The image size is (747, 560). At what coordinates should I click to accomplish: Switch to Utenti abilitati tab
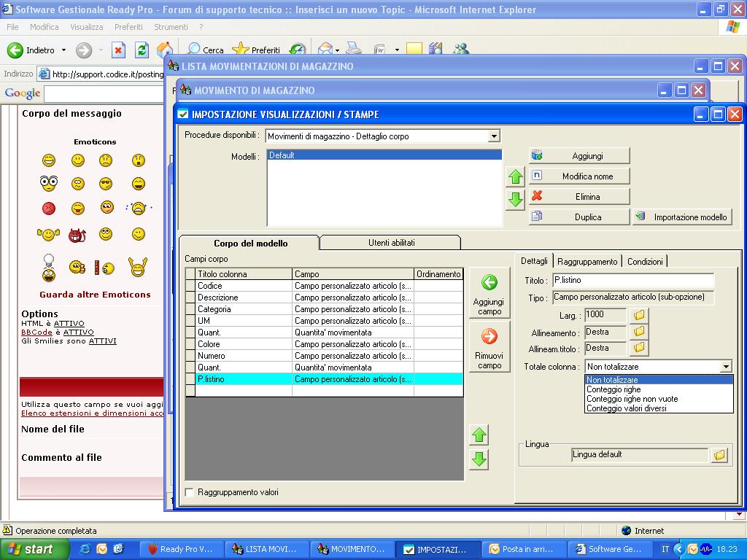[391, 243]
